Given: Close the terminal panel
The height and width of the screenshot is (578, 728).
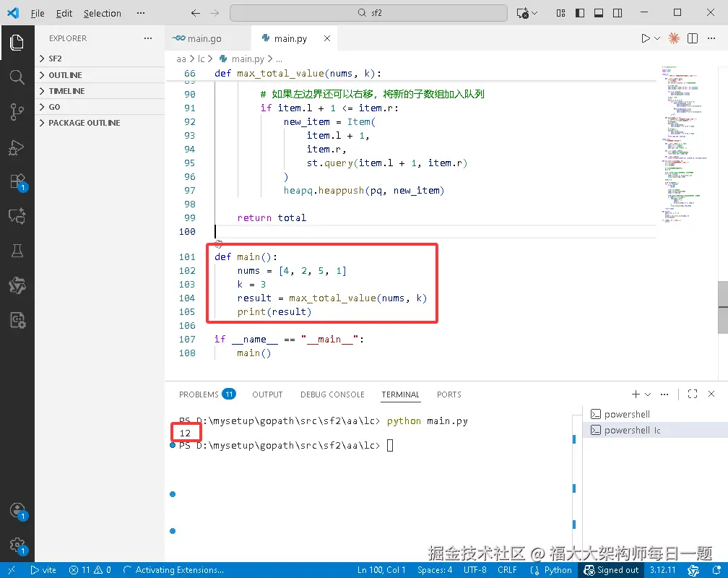Looking at the screenshot, I should coord(711,394).
